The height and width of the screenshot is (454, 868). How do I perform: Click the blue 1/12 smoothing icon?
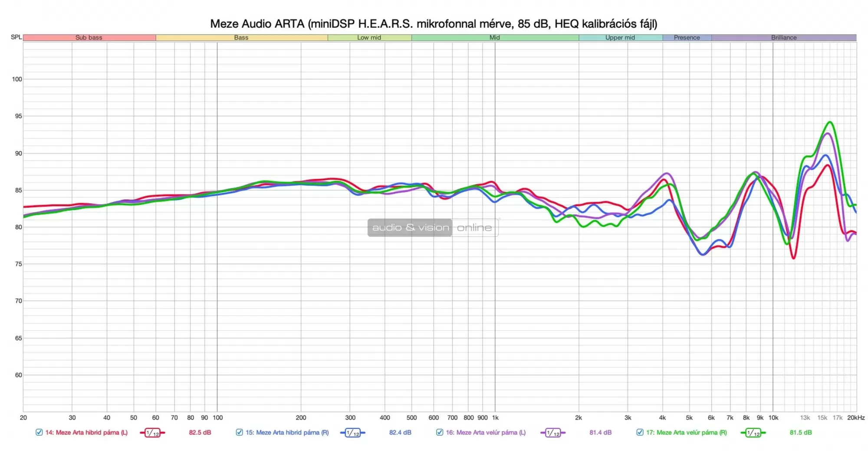[353, 433]
